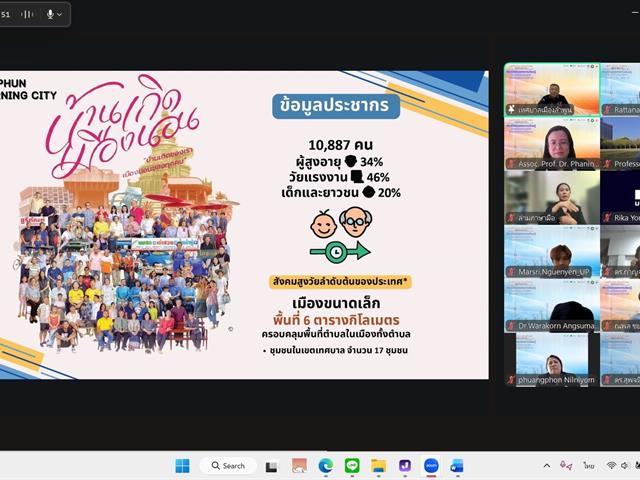Click the microphone icon in the top-left toolbar
640x480 pixels.
click(x=50, y=14)
